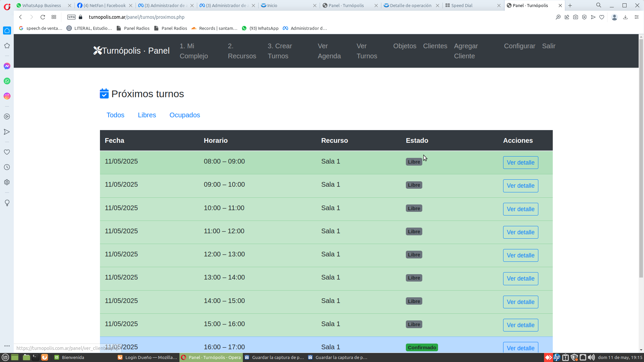Toggle the VPN badge in address bar
Screen dimensions: 644x362
(71, 17)
